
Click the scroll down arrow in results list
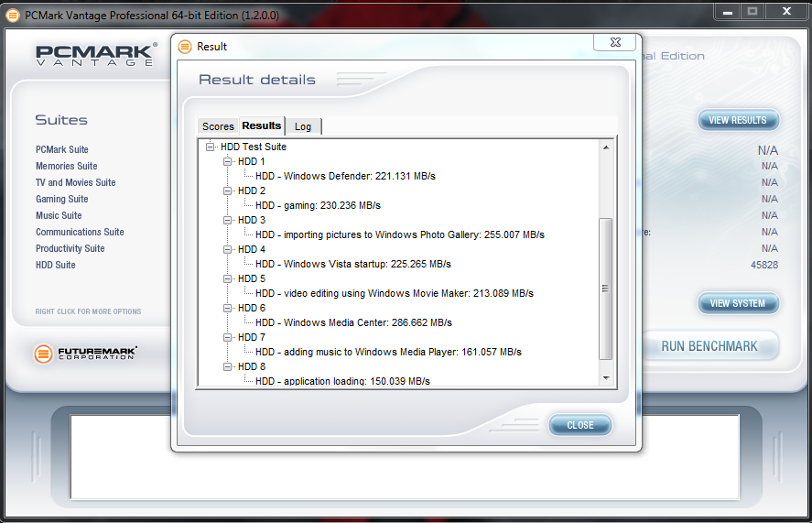(x=606, y=378)
